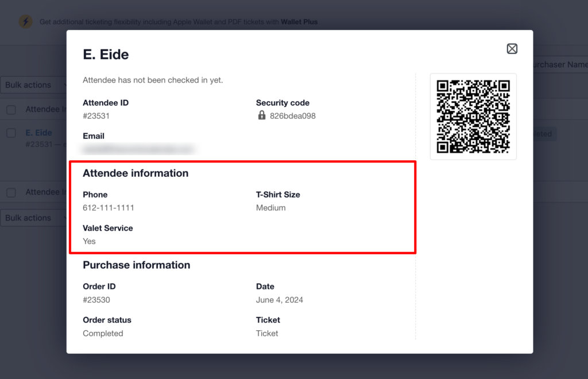The height and width of the screenshot is (379, 588).
Task: Check the top Attendee row checkbox
Action: point(11,109)
